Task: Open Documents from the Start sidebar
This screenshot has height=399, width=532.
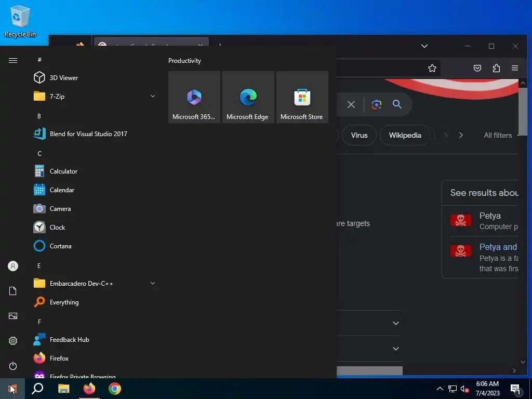Action: tap(13, 291)
